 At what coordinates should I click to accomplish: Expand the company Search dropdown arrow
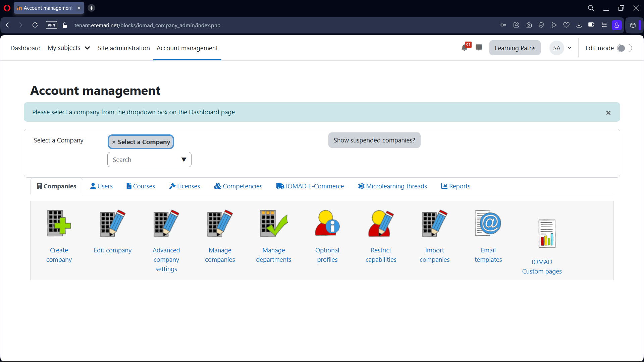pyautogui.click(x=184, y=160)
